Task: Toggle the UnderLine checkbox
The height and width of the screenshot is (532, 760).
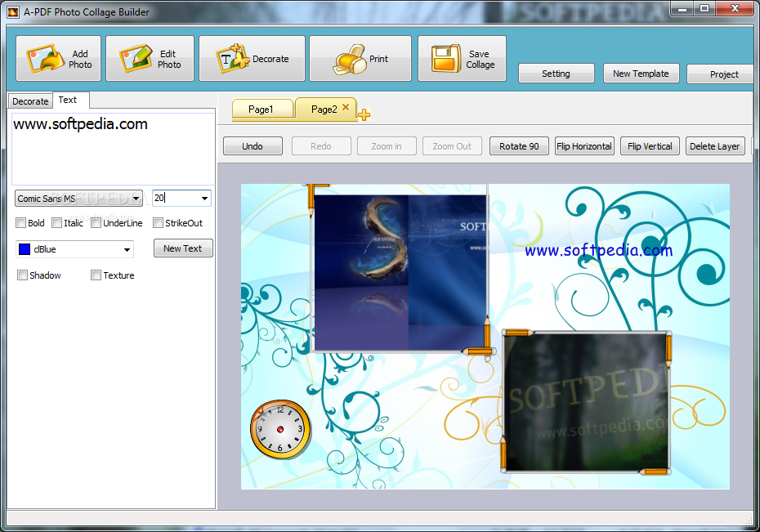Action: tap(96, 223)
